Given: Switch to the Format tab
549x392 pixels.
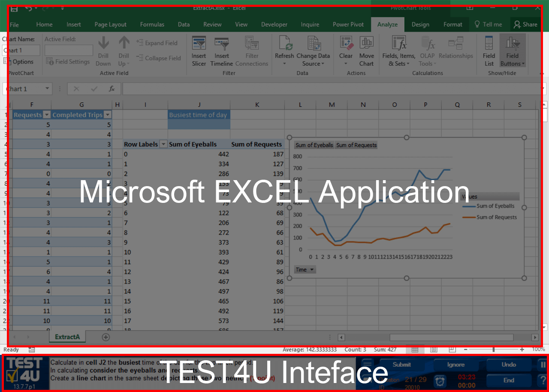Looking at the screenshot, I should 453,24.
